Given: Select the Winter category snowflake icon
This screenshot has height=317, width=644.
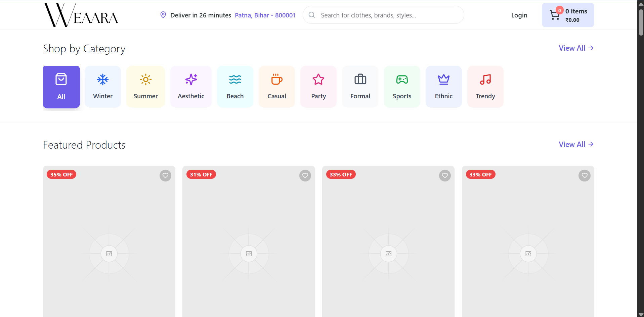Looking at the screenshot, I should pyautogui.click(x=103, y=80).
